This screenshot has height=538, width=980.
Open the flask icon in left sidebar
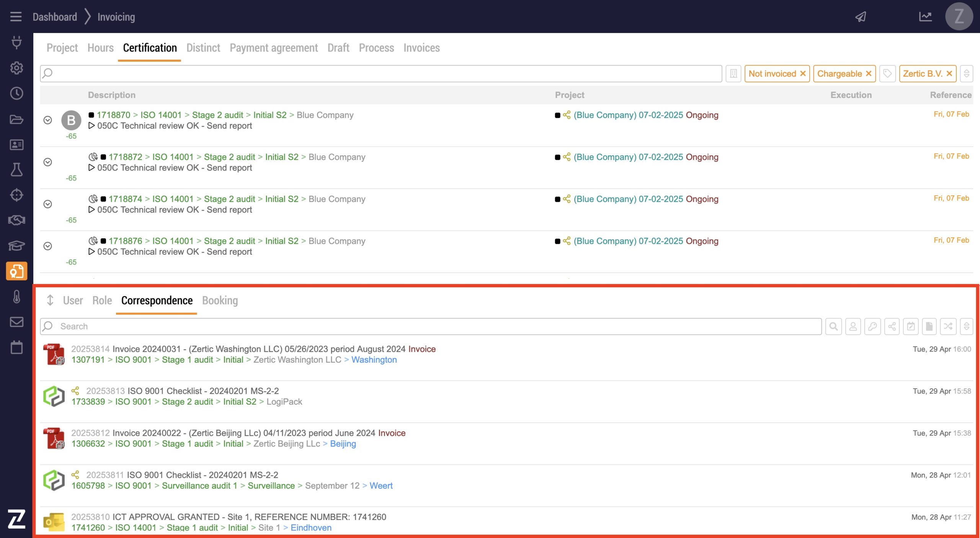click(16, 170)
